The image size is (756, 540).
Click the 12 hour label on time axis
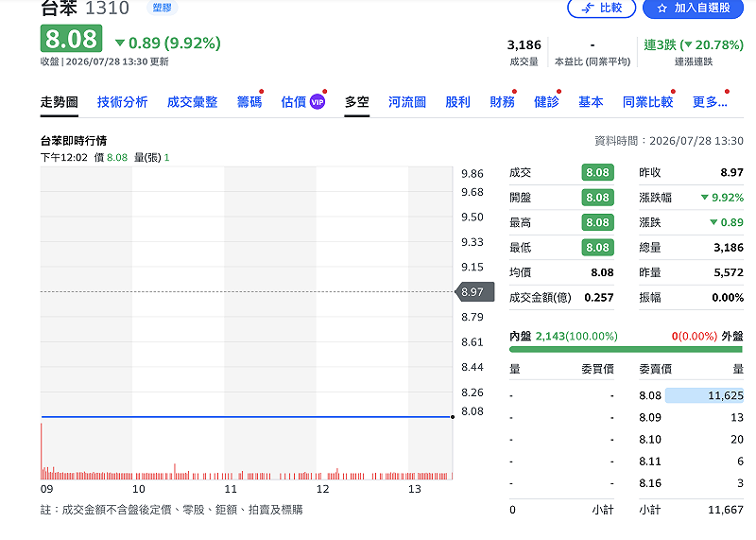(322, 489)
